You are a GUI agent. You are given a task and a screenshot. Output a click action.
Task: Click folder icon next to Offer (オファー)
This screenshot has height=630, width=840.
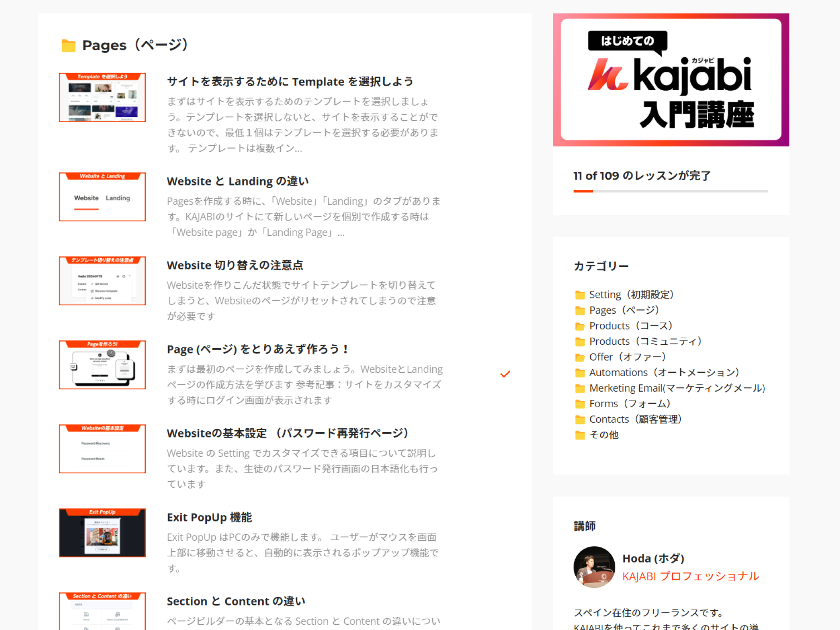click(580, 357)
